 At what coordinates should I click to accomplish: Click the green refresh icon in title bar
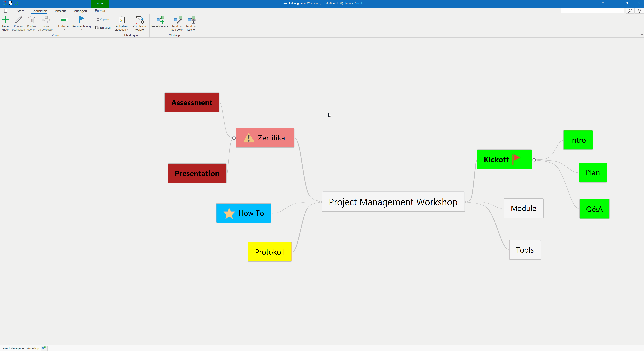click(x=16, y=3)
